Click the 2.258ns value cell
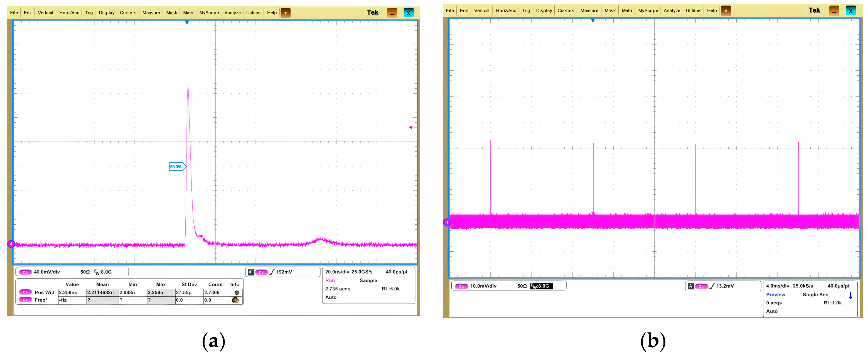868x355 pixels. point(72,292)
